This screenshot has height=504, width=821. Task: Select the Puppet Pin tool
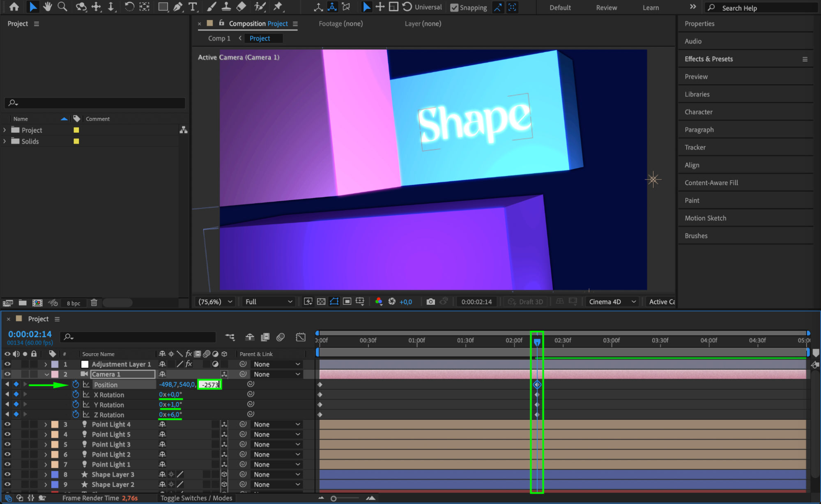278,7
